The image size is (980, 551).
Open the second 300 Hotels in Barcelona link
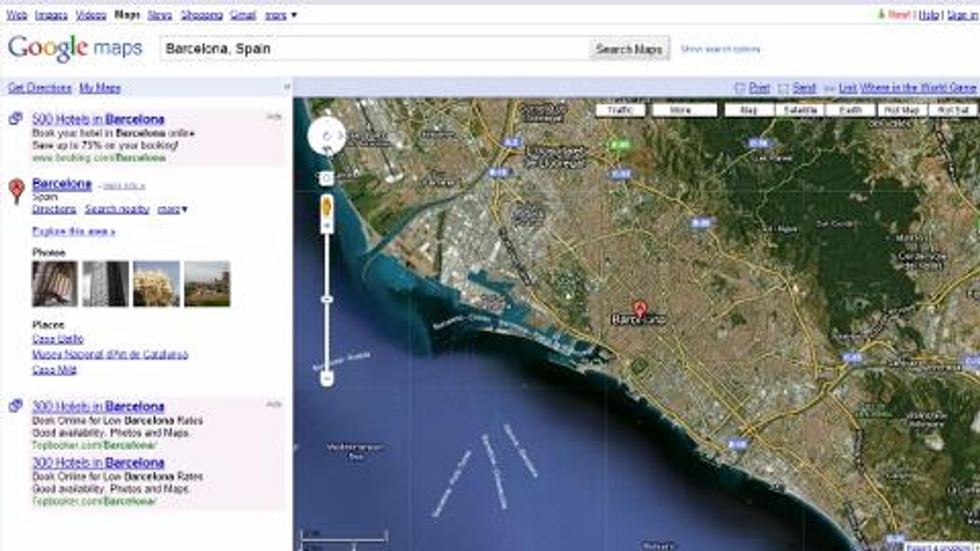(98, 463)
